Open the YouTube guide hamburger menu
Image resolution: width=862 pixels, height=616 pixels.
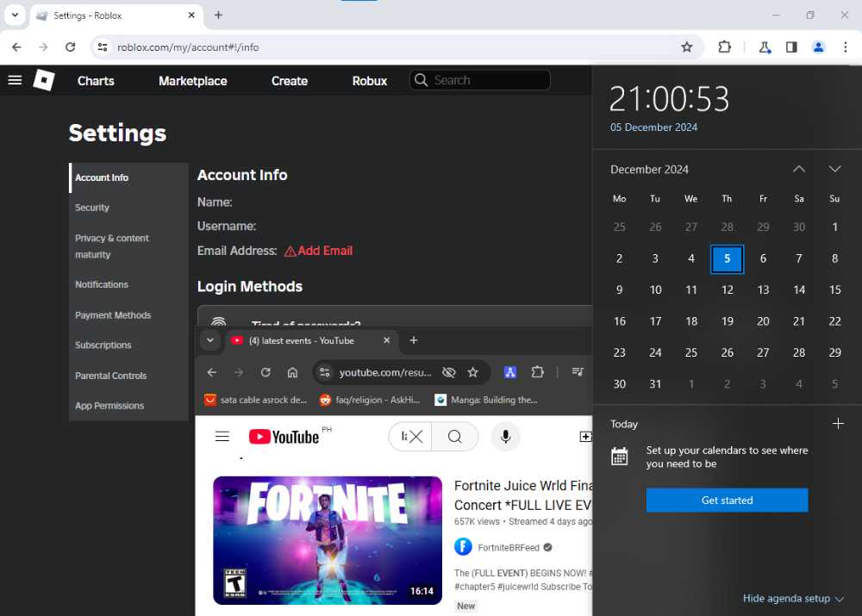[222, 437]
